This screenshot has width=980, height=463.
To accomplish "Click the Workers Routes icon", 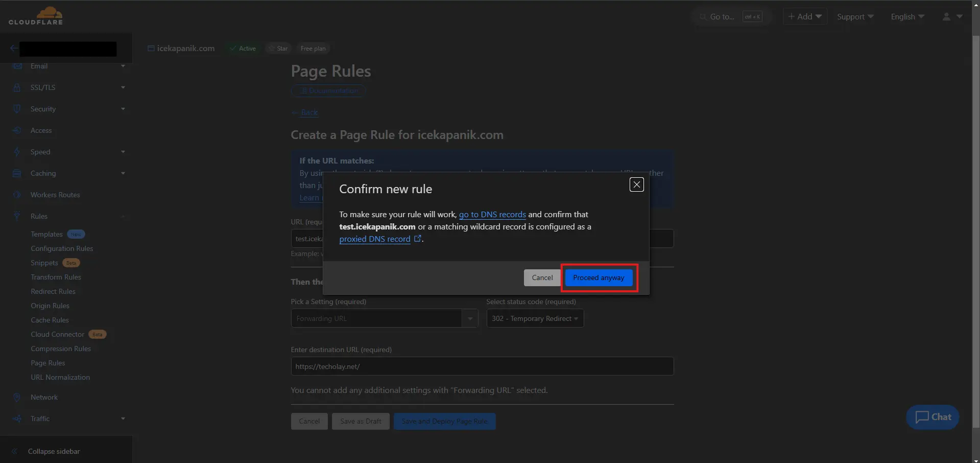I will [x=17, y=195].
